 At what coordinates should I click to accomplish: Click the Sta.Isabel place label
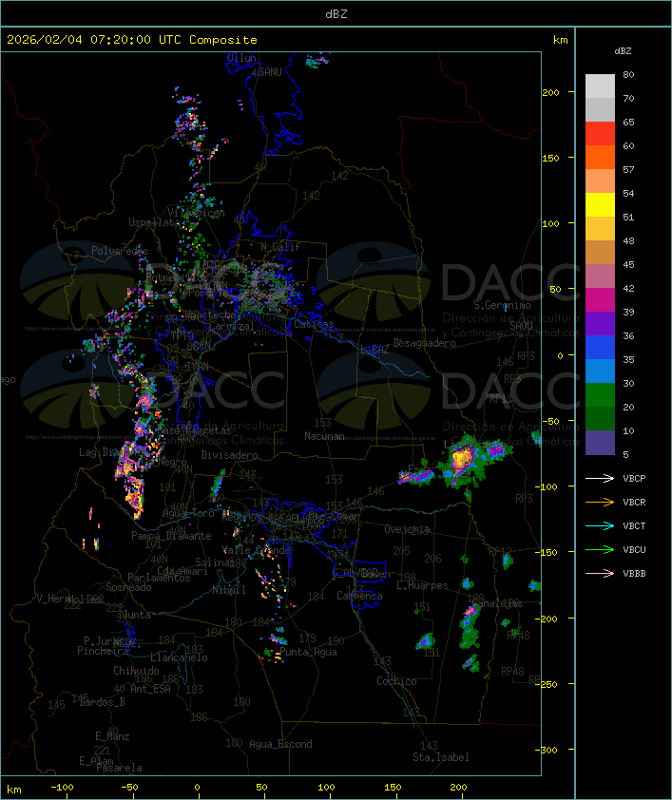(441, 757)
